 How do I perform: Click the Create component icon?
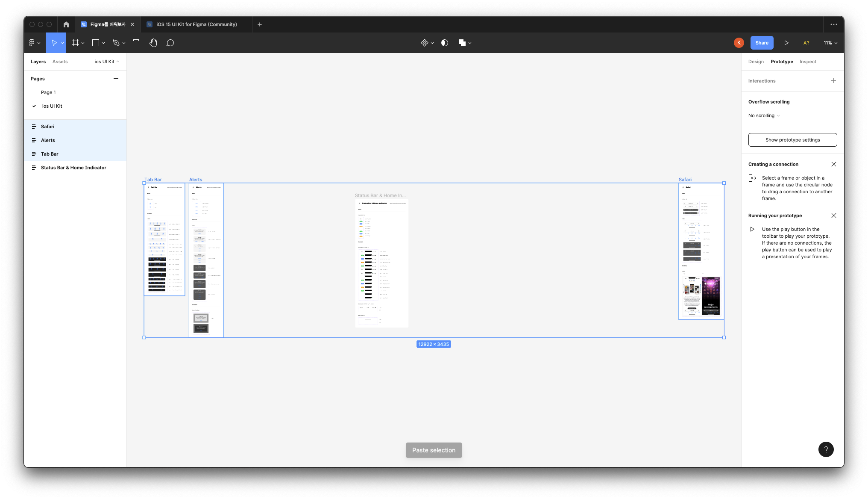424,43
